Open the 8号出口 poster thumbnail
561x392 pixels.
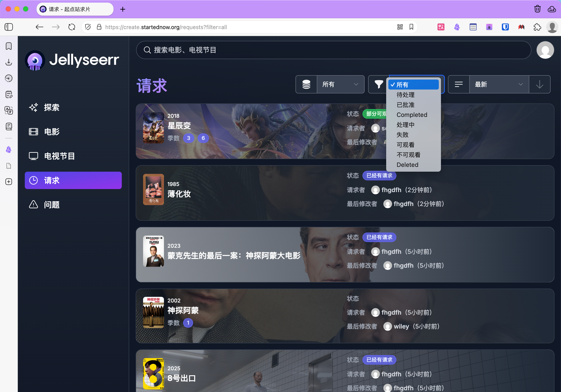point(154,374)
